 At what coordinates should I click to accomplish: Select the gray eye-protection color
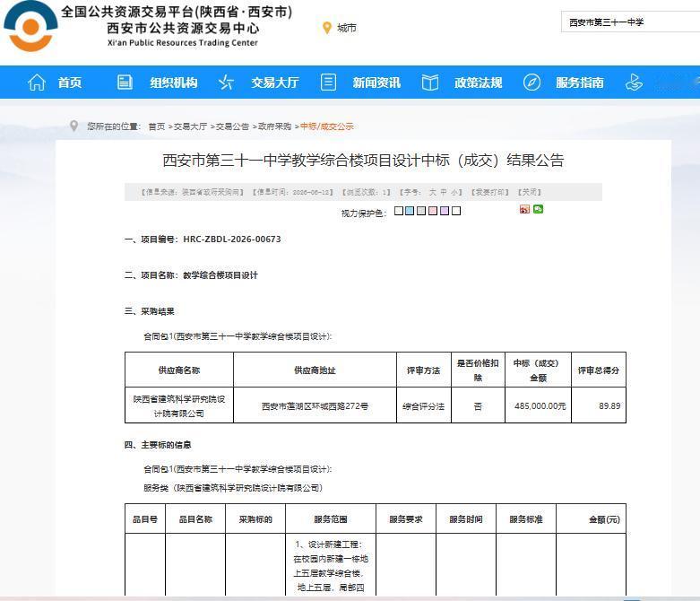(421, 211)
